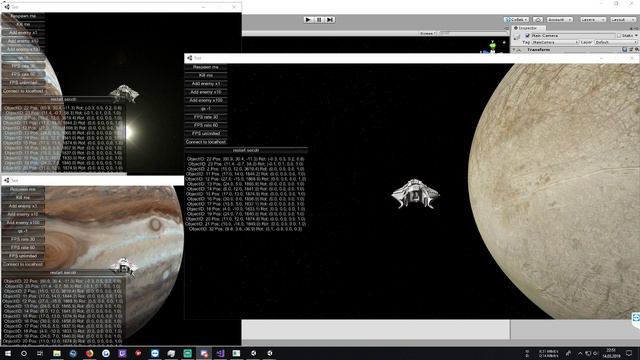Select the ObjectID: 32 row in Europa window
The height and width of the screenshot is (360, 640).
point(246,229)
